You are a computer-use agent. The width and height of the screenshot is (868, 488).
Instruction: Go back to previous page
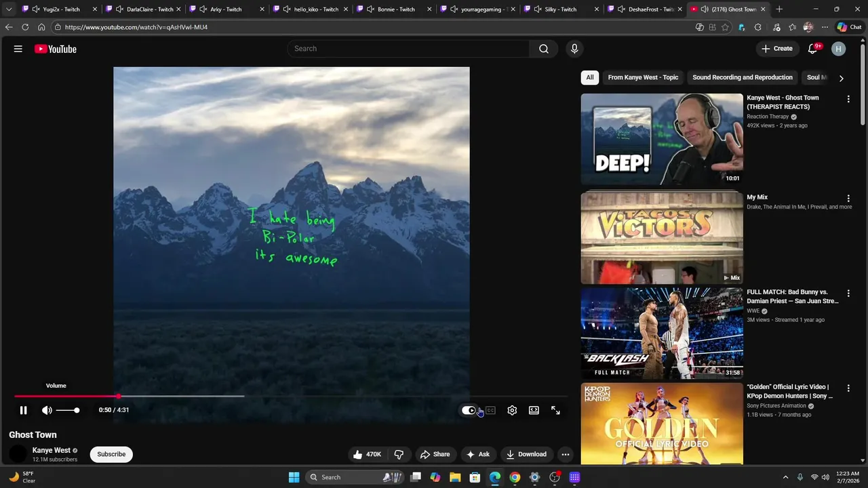9,27
